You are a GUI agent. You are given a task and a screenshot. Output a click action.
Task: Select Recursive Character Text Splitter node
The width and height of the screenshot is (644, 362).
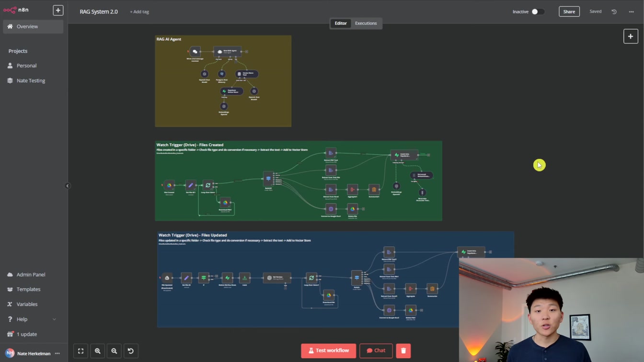tap(422, 192)
